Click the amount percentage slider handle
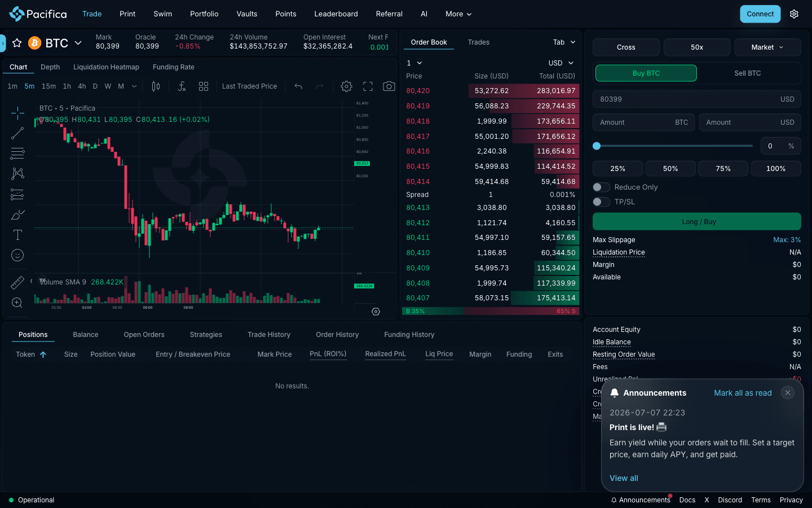 click(597, 146)
